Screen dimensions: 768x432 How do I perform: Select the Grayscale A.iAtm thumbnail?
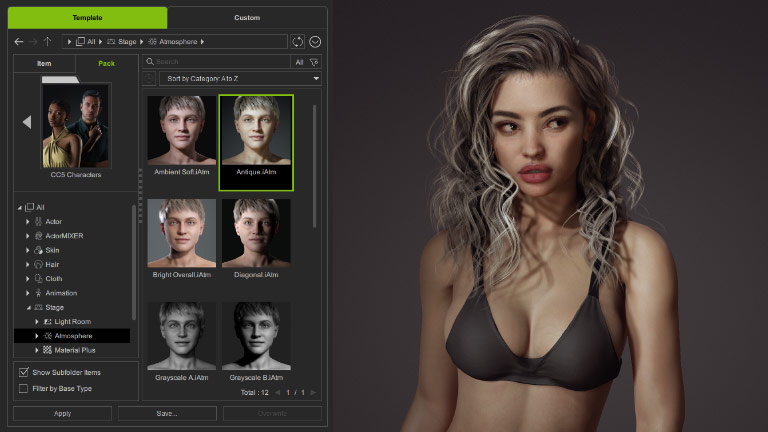coord(182,336)
